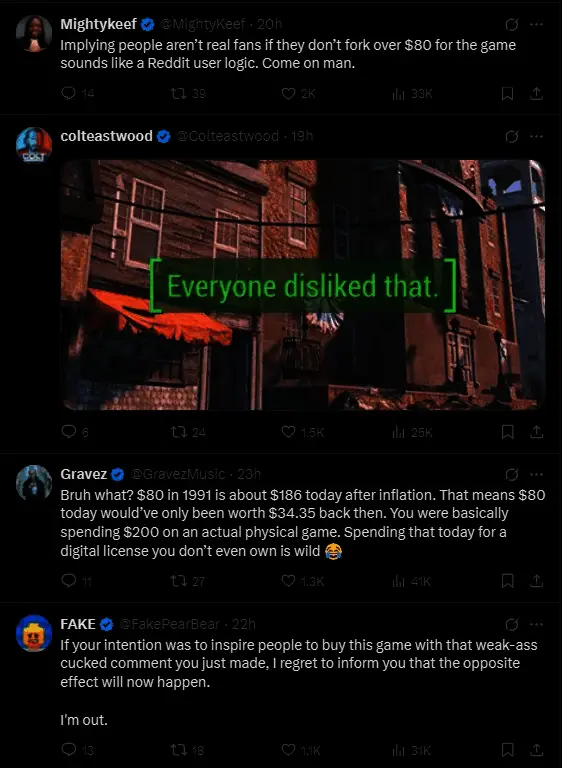Share colteastwood's tweet via share icon
Viewport: 562px width, 768px height.
pyautogui.click(x=537, y=432)
